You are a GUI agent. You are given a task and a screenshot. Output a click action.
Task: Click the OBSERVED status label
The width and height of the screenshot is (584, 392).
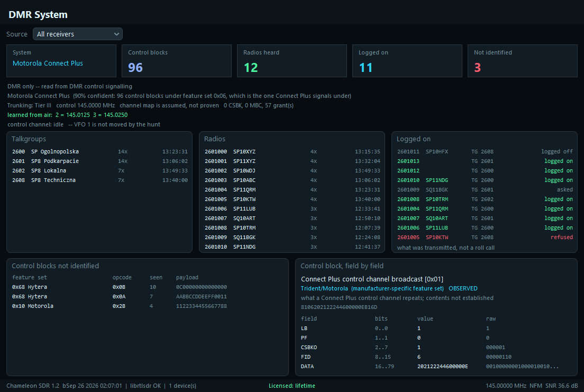click(463, 288)
